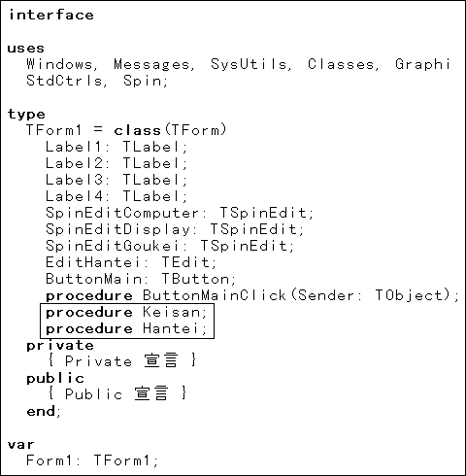
Task: Click 'Windows' in the uses clause
Action: pos(59,64)
